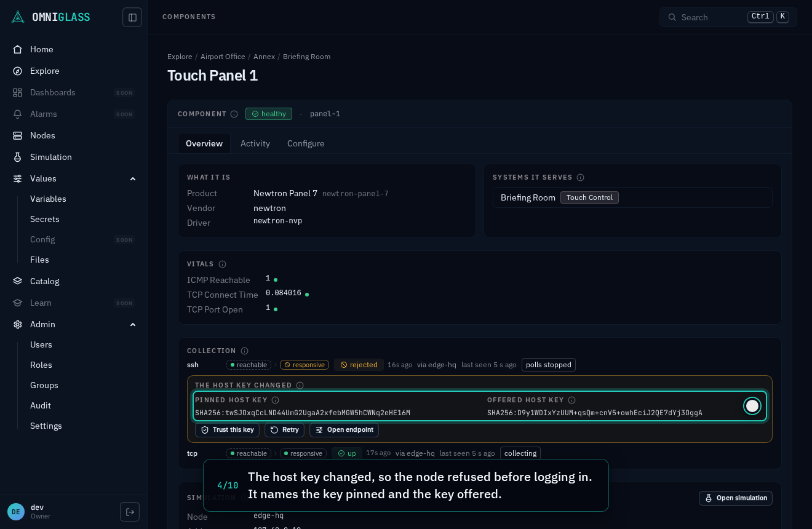Open the Catalog section

74,281
